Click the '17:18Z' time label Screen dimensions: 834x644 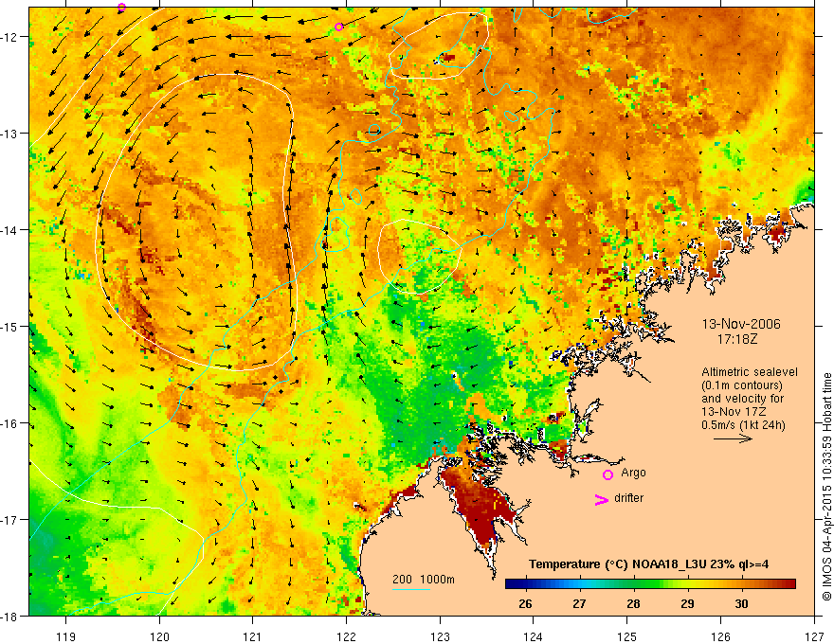[x=736, y=338]
